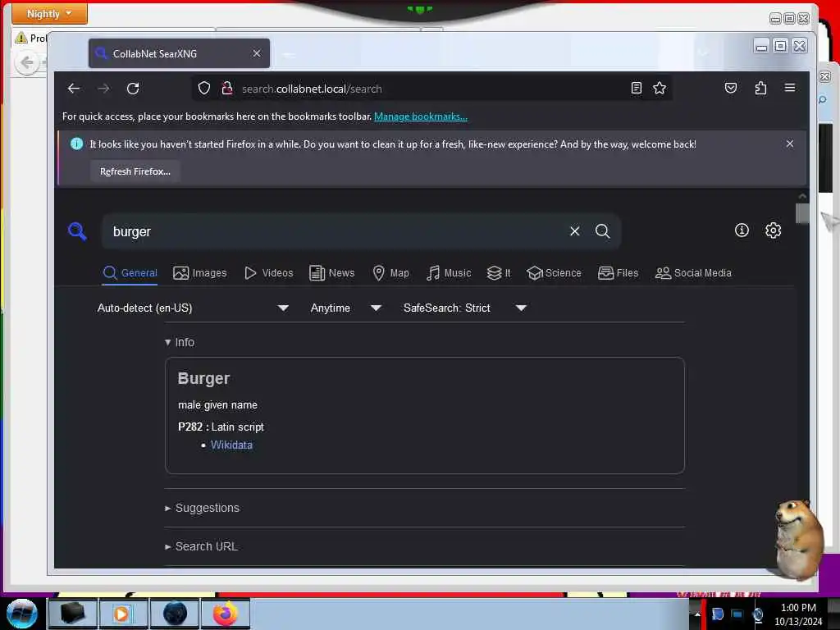Switch to the It category tab

(x=499, y=272)
